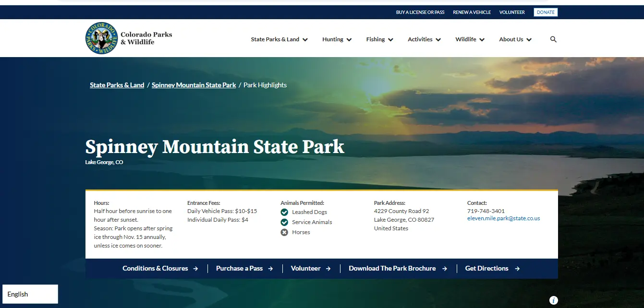The width and height of the screenshot is (644, 308).
Task: Click the Leashed Dogs label
Action: click(x=310, y=212)
